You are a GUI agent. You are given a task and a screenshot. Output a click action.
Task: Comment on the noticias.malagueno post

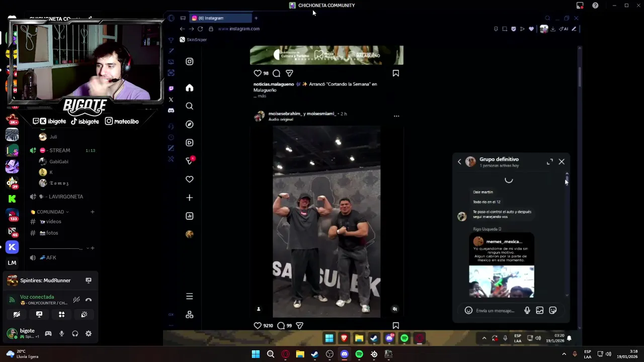(x=276, y=73)
